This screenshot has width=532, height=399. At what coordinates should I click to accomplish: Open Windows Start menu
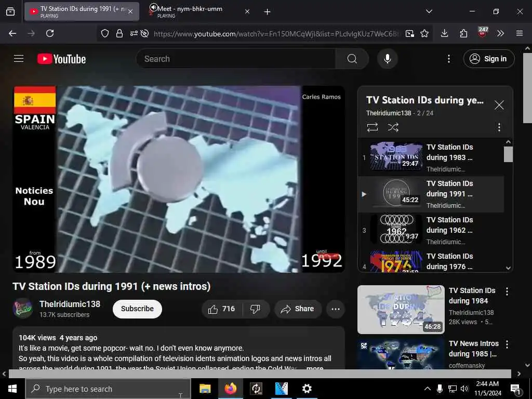coord(12,389)
